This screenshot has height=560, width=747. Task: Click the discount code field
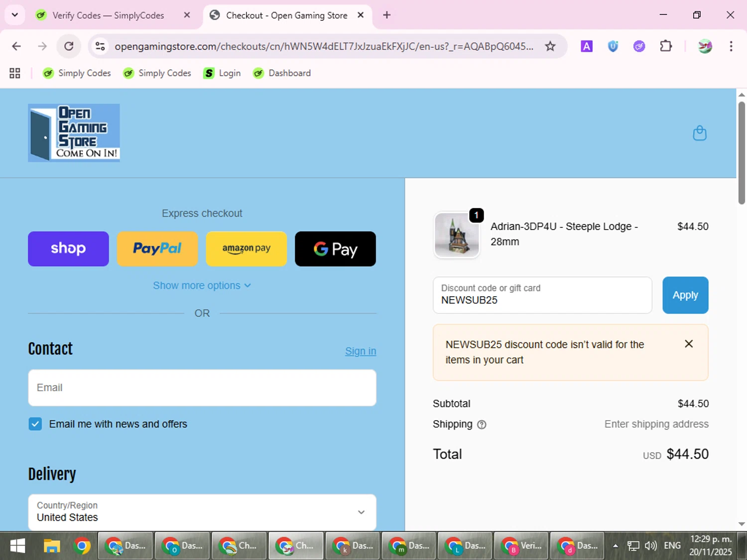tap(542, 295)
